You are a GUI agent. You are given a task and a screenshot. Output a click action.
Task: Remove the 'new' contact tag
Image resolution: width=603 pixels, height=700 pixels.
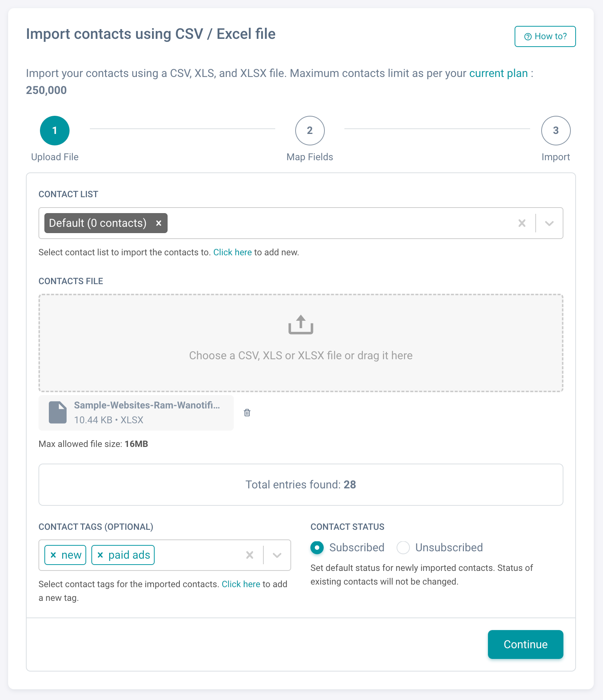(53, 555)
